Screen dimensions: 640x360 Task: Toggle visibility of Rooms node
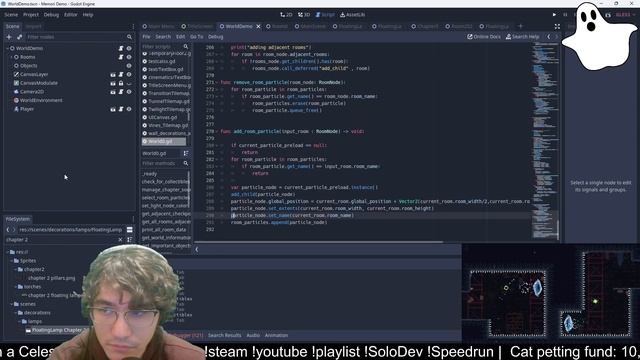click(129, 57)
